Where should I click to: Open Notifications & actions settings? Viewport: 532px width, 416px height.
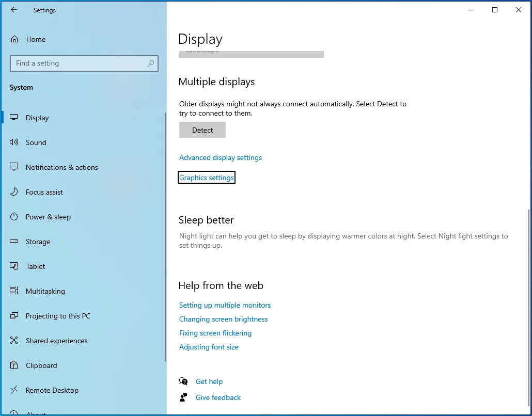(x=83, y=167)
